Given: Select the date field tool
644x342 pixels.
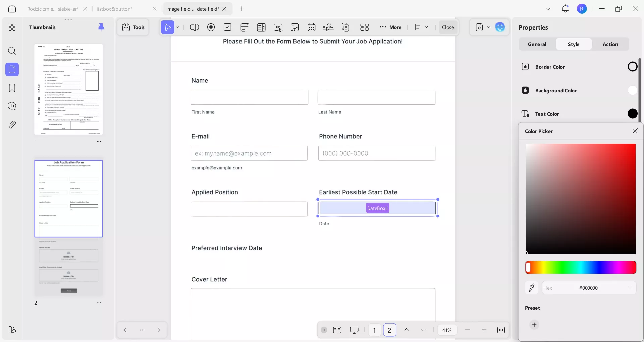Looking at the screenshot, I should click(x=312, y=27).
